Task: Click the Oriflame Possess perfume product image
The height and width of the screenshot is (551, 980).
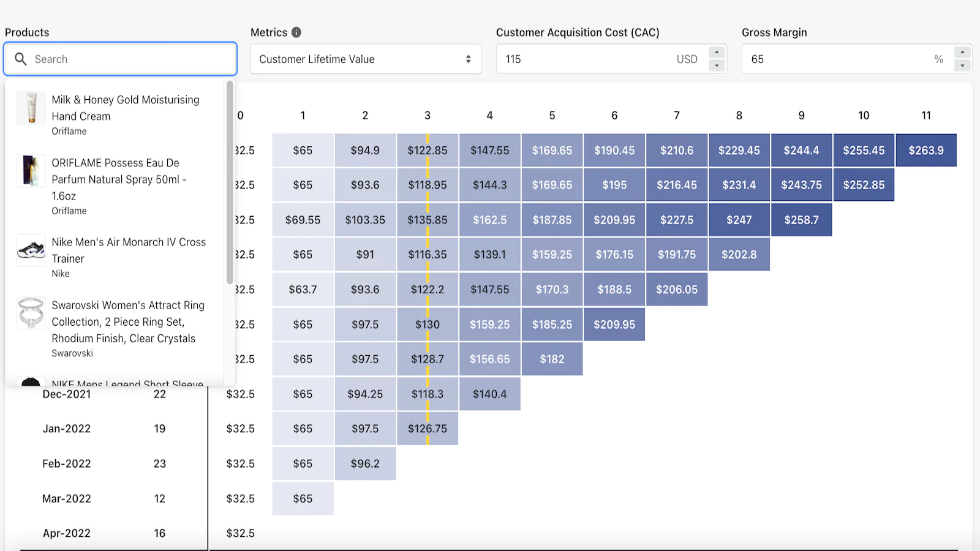Action: (x=31, y=170)
